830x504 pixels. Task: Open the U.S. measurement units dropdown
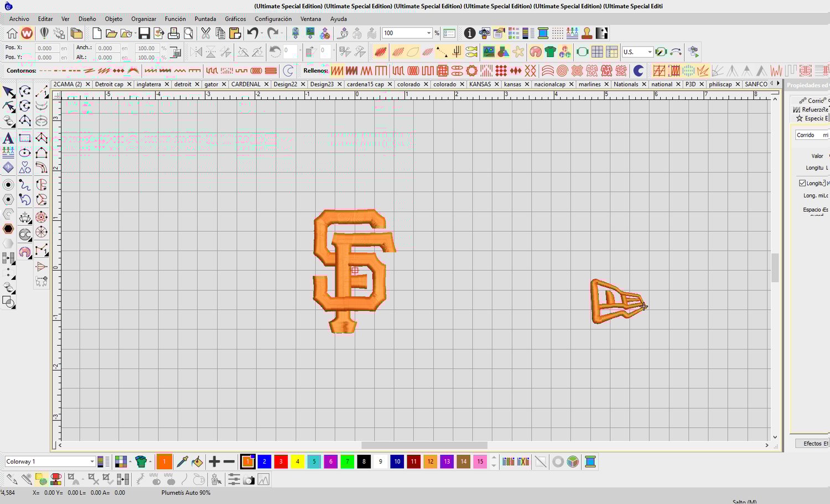pos(649,52)
